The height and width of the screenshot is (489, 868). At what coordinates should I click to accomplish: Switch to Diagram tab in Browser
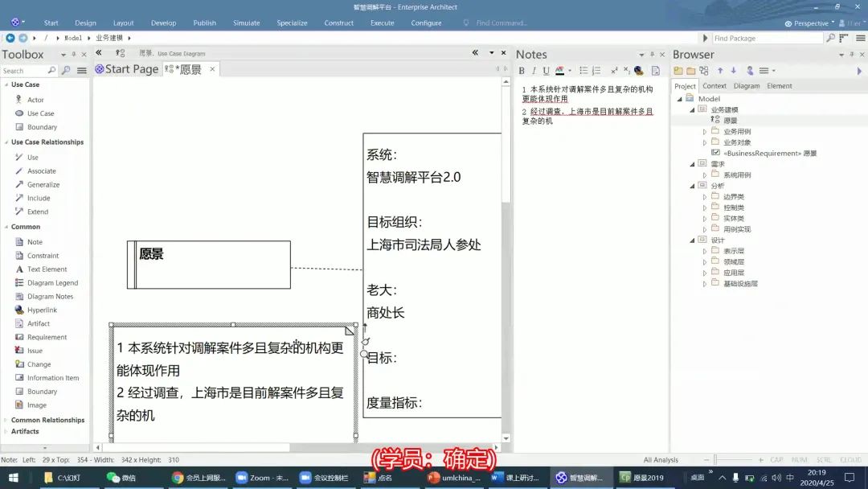[746, 86]
